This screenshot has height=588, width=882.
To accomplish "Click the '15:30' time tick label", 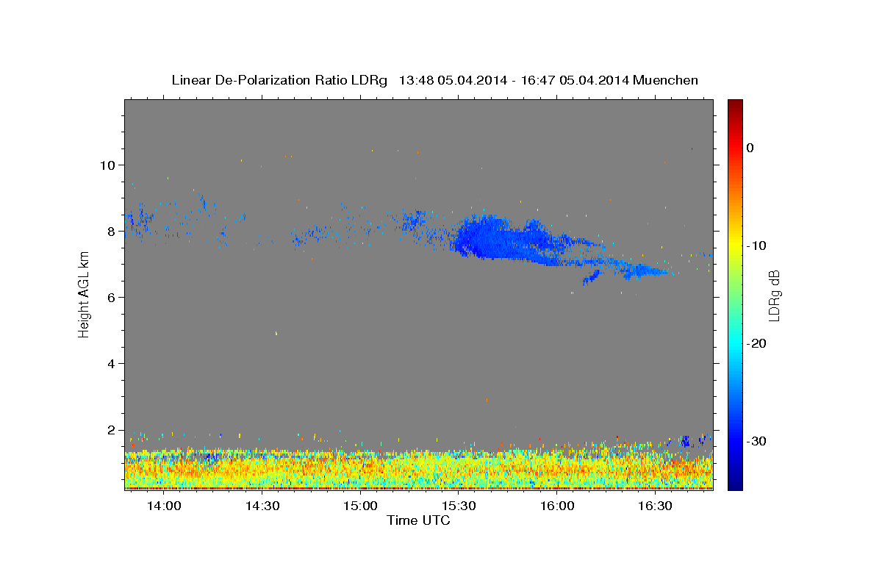I will [459, 506].
